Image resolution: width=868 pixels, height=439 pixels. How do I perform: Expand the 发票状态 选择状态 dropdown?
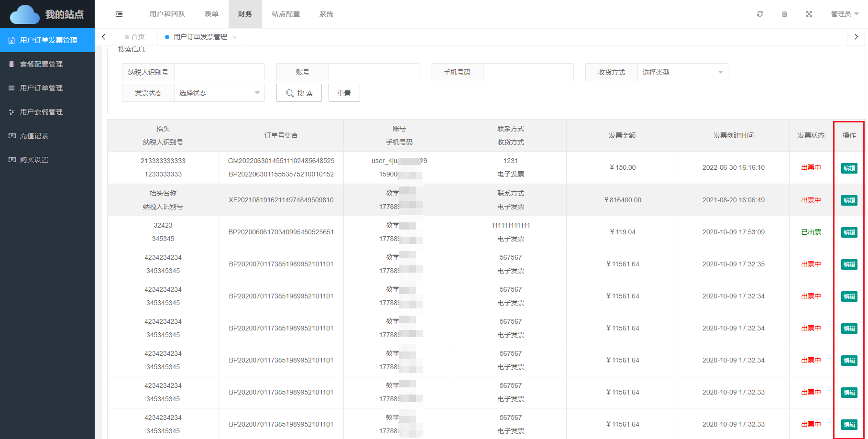tap(219, 93)
